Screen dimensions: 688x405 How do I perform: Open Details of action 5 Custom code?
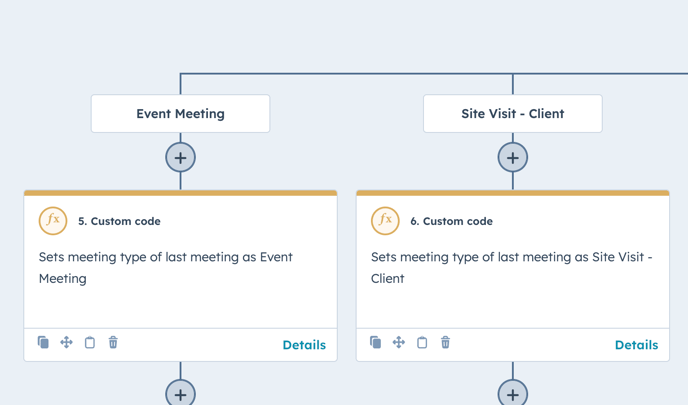(304, 345)
